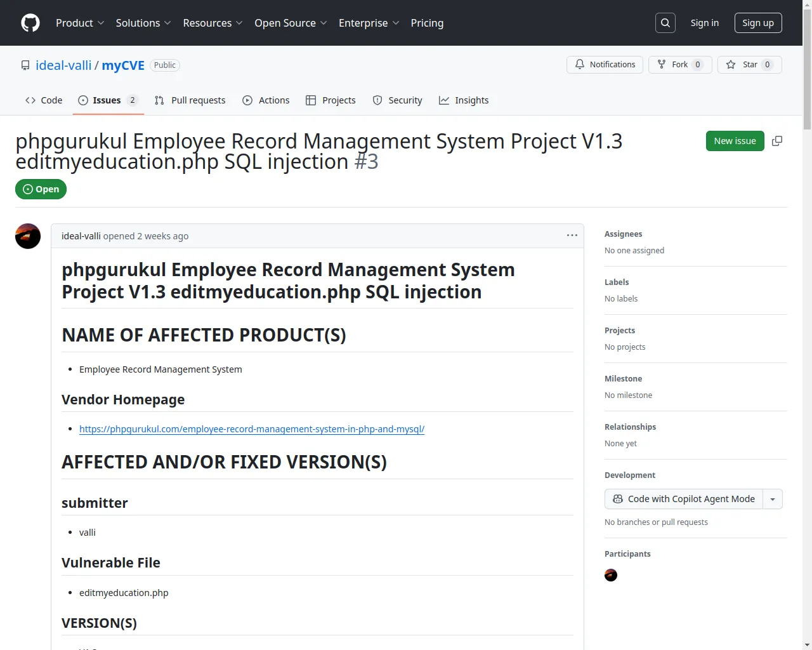Screen dimensions: 812x650
Task: Open the Projects tab
Action: pyautogui.click(x=331, y=100)
